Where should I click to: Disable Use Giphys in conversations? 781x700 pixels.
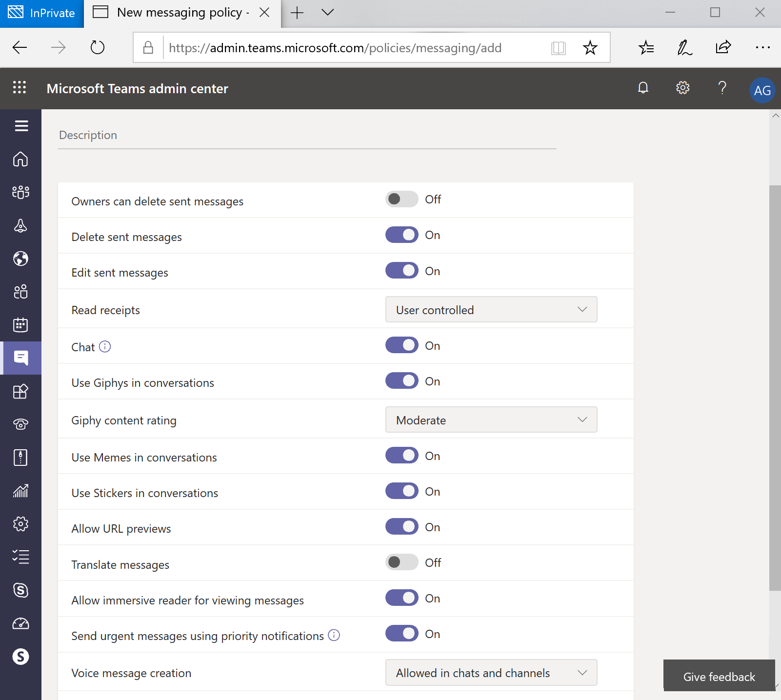click(x=401, y=381)
